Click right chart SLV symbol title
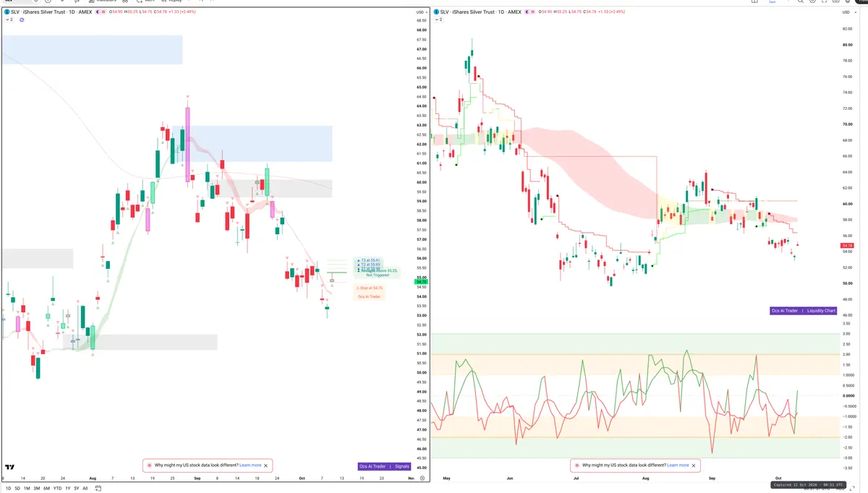The height and width of the screenshot is (493, 868). pyautogui.click(x=480, y=12)
